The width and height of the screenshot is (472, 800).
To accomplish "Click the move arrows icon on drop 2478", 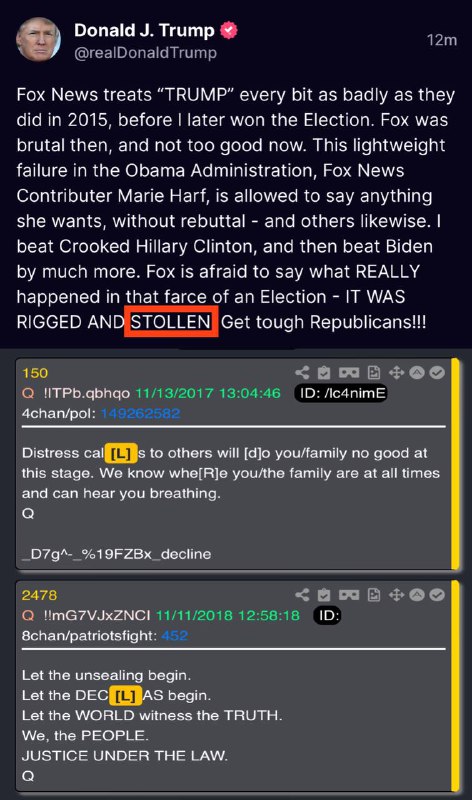I will click(396, 595).
